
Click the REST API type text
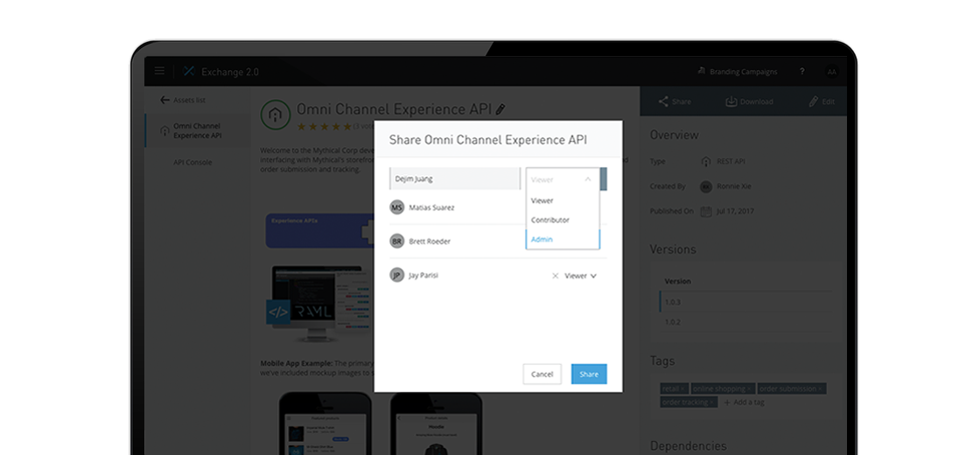pyautogui.click(x=731, y=161)
